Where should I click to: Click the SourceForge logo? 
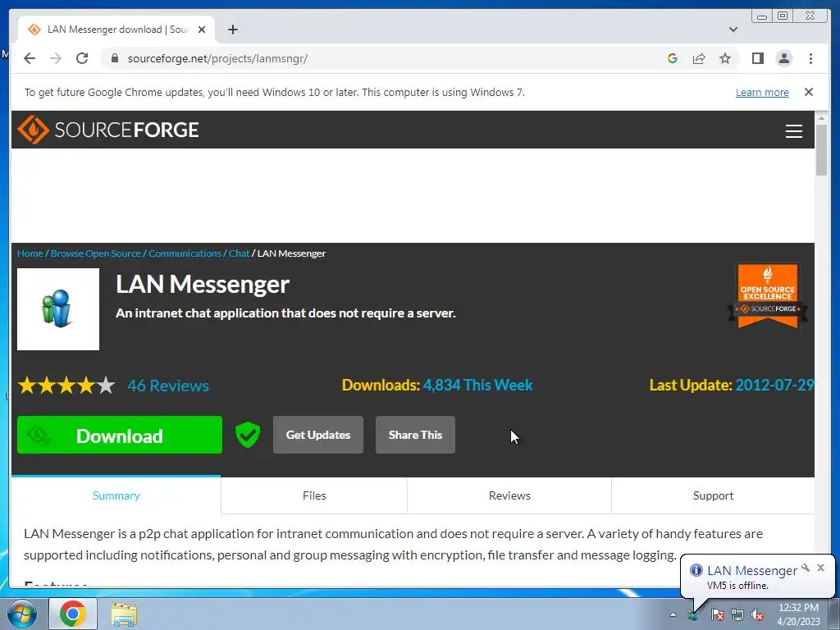(108, 130)
